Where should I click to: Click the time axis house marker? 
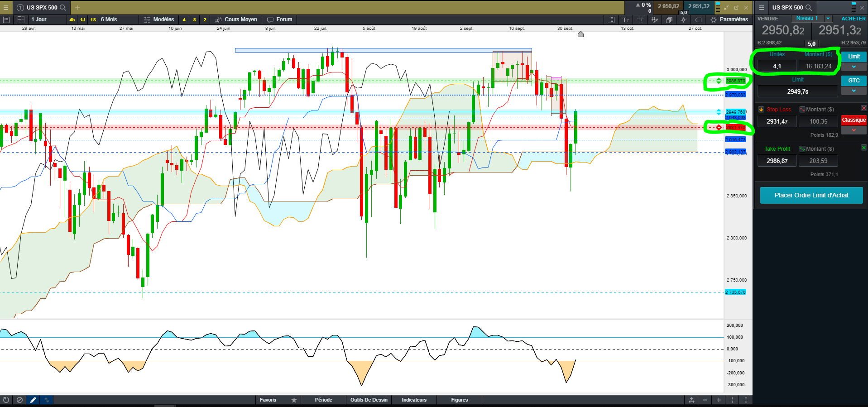(x=580, y=34)
